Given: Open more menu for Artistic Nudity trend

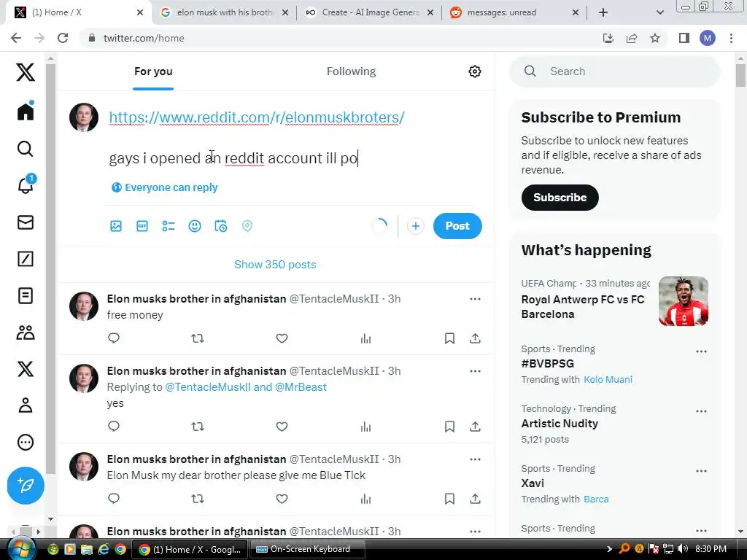Looking at the screenshot, I should (x=701, y=411).
